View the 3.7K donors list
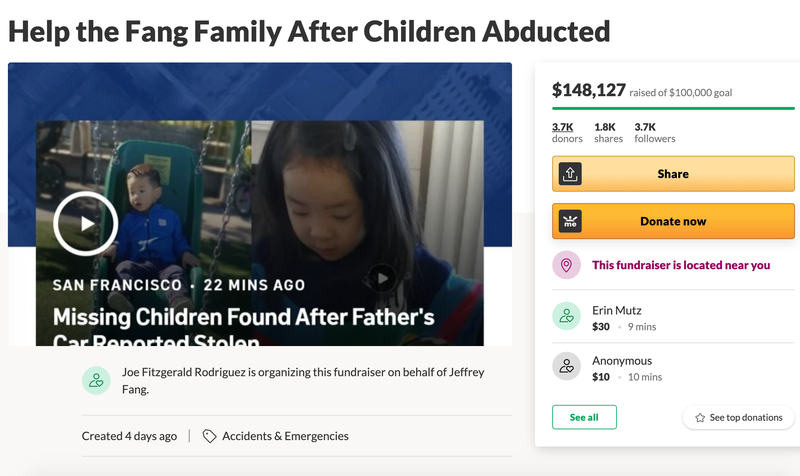Viewport: 800px width, 476px height. pyautogui.click(x=562, y=132)
